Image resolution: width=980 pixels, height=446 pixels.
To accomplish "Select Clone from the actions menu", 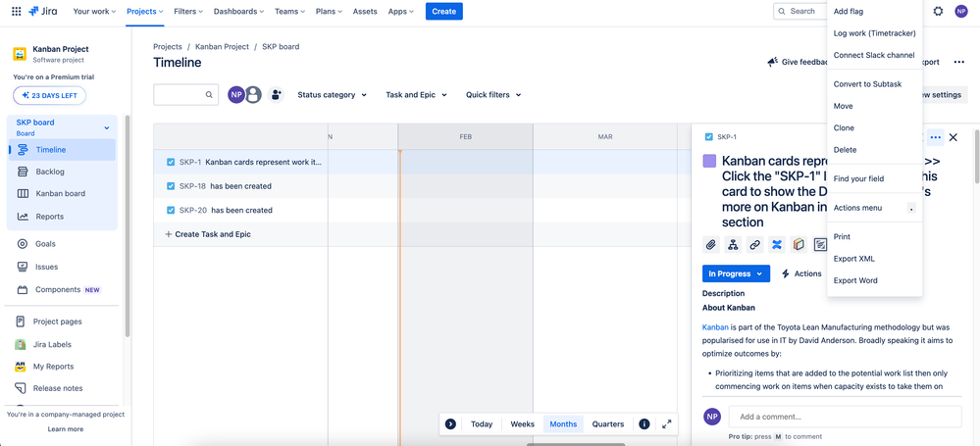I will tap(844, 128).
